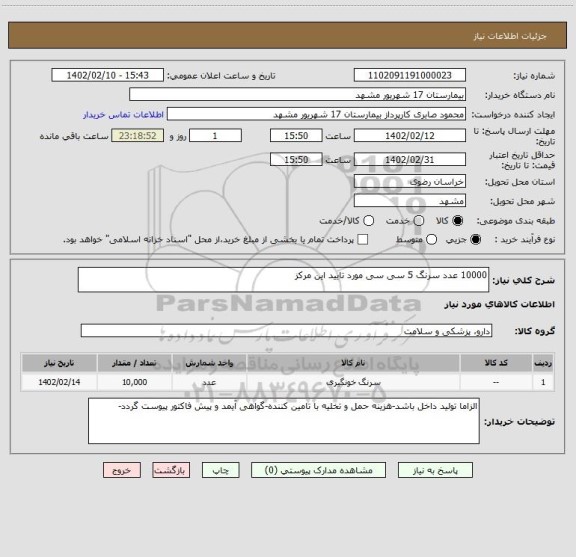576x557 pixels.
Task: Click the شرح کلی نیاز description box
Action: pos(284,280)
